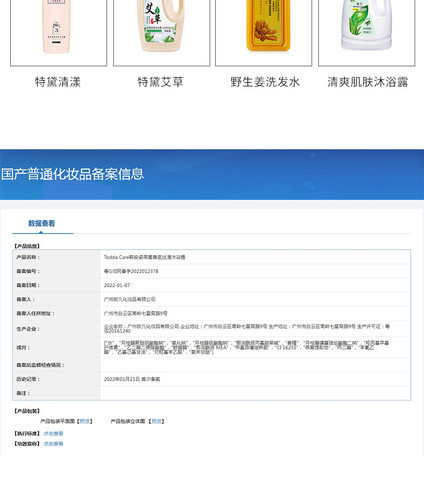The height and width of the screenshot is (504, 424).
Task: Click the 国产普通化妆品备案信息 banner heading
Action: (x=72, y=174)
